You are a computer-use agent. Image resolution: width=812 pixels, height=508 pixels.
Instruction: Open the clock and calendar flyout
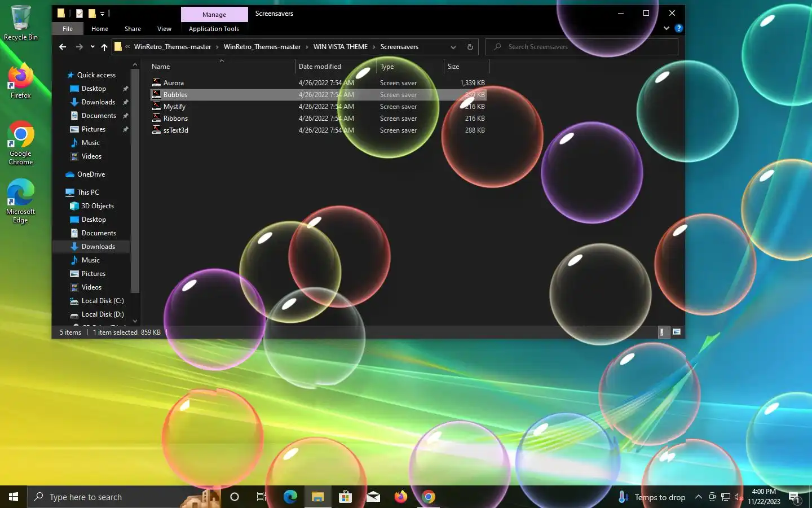[x=764, y=497]
